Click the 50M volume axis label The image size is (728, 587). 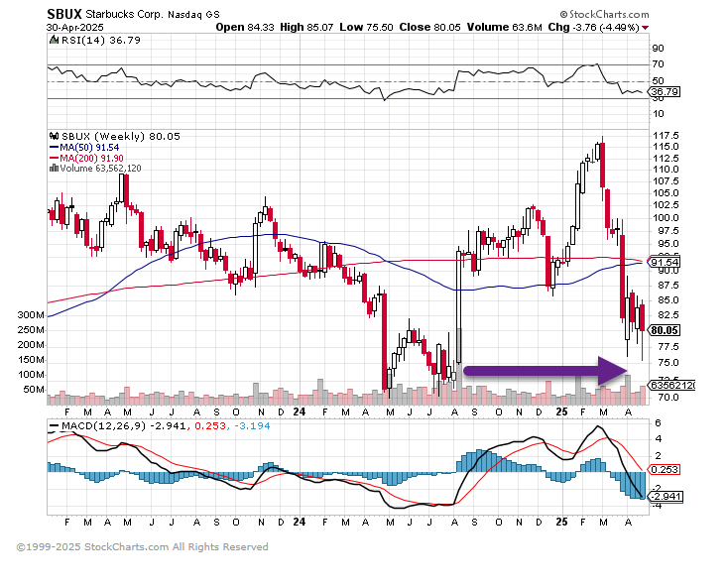tap(34, 390)
